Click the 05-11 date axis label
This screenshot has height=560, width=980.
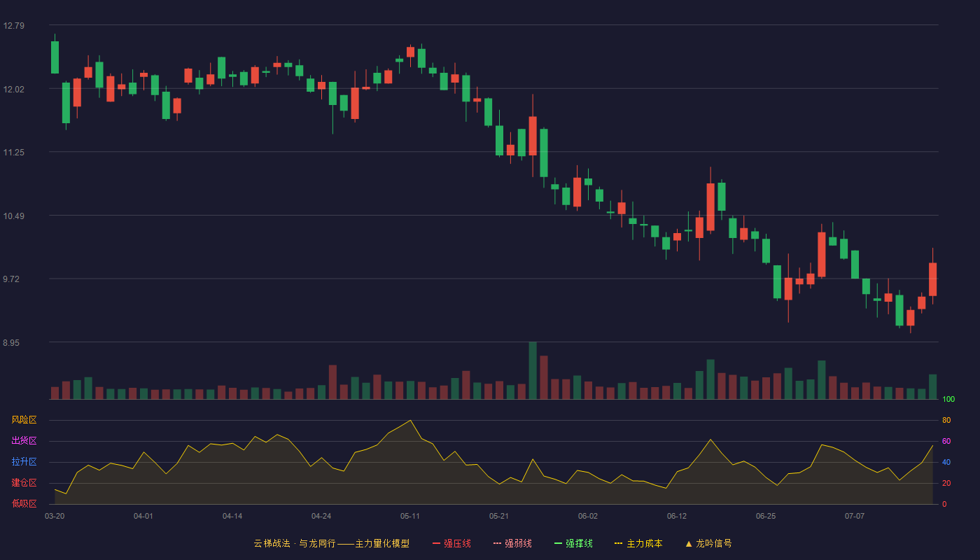410,516
